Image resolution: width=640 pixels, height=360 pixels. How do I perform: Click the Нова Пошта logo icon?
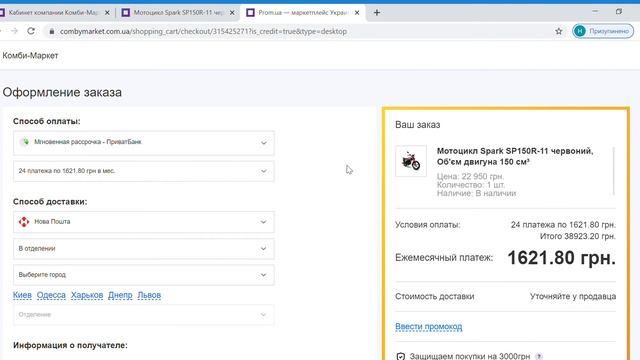tap(24, 222)
